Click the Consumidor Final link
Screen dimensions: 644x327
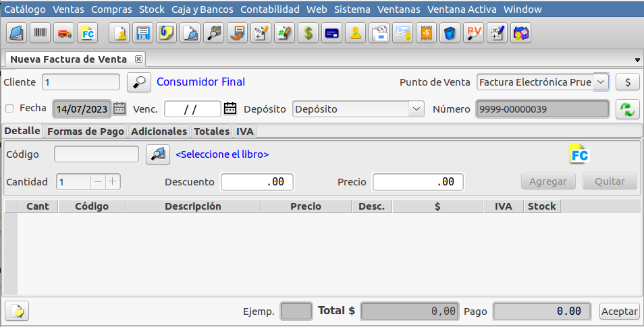click(x=201, y=82)
